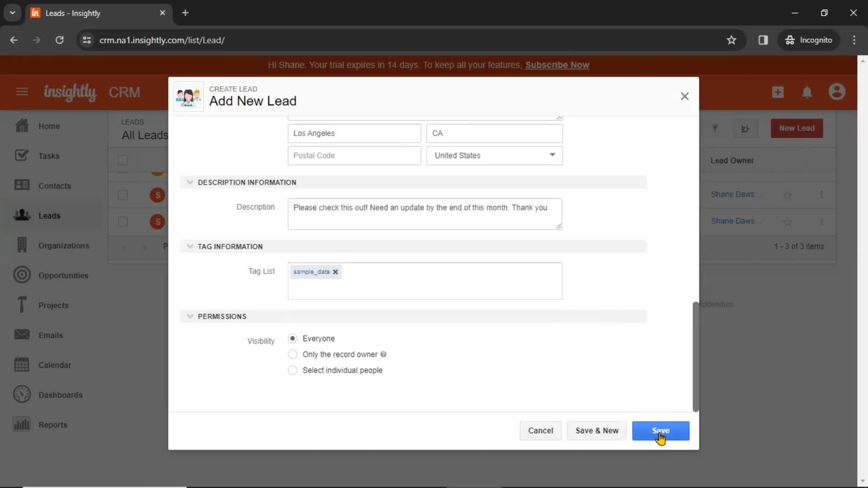Screen dimensions: 868x488
Task: Click the notifications bell icon
Action: tap(808, 92)
